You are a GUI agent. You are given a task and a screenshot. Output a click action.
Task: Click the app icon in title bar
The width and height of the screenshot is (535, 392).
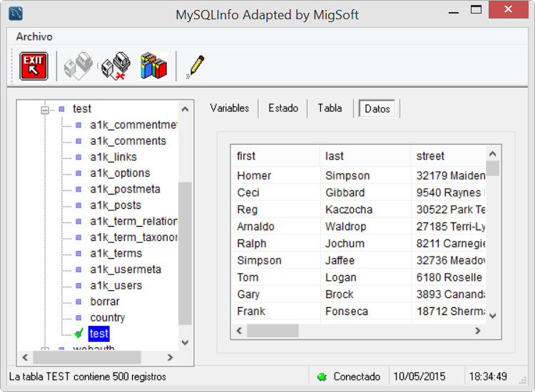[x=14, y=14]
